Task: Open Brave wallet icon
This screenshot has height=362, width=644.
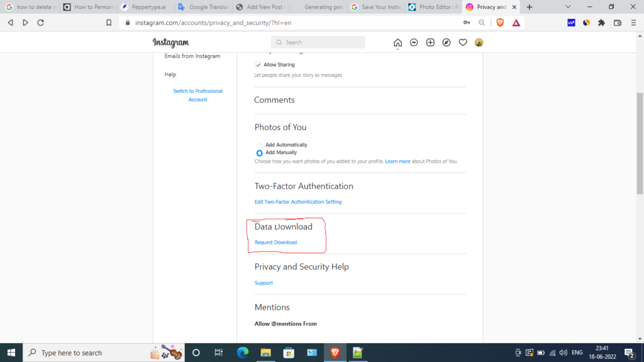Action: pos(618,23)
